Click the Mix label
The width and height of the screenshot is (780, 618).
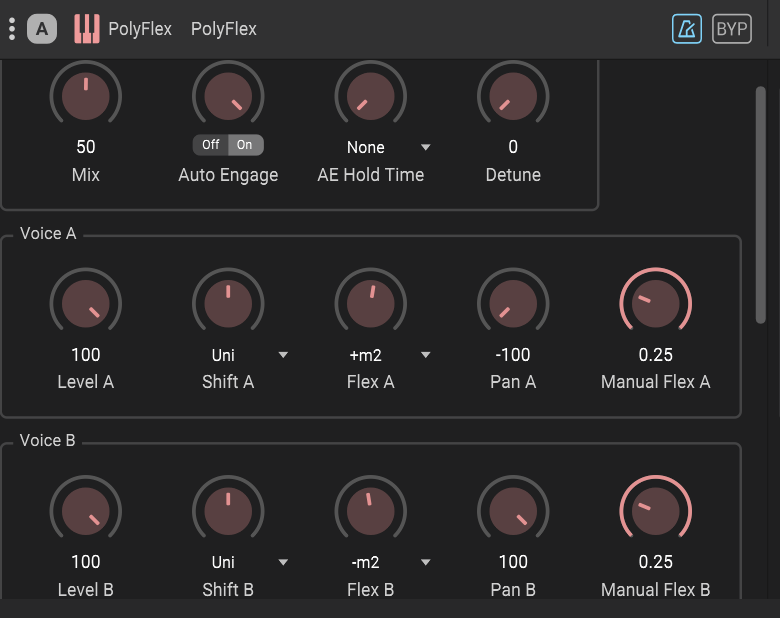coord(86,175)
